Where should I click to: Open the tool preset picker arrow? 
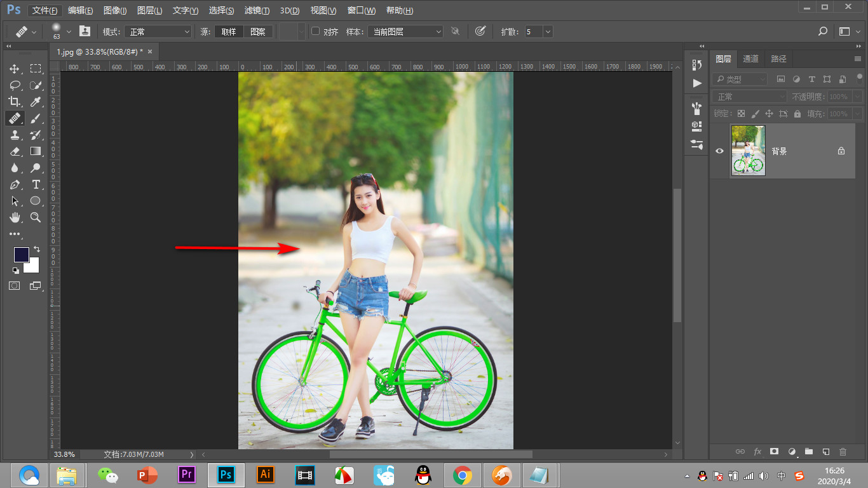(x=34, y=31)
